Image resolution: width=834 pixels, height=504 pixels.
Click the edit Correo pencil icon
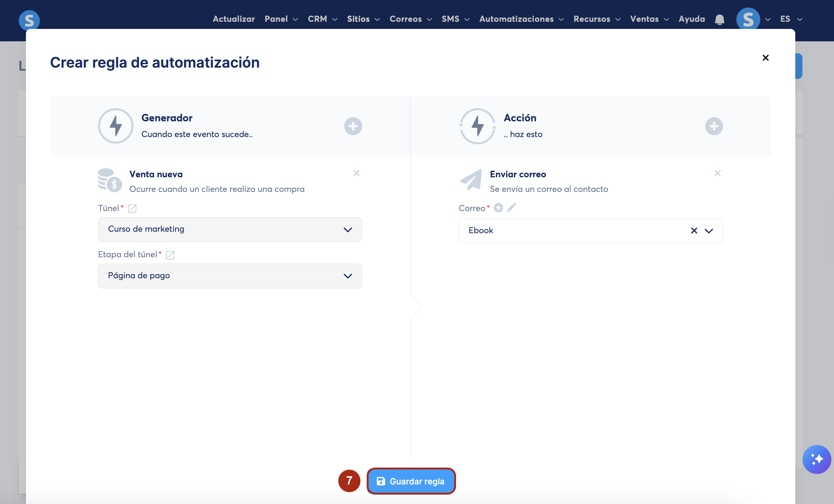(511, 208)
